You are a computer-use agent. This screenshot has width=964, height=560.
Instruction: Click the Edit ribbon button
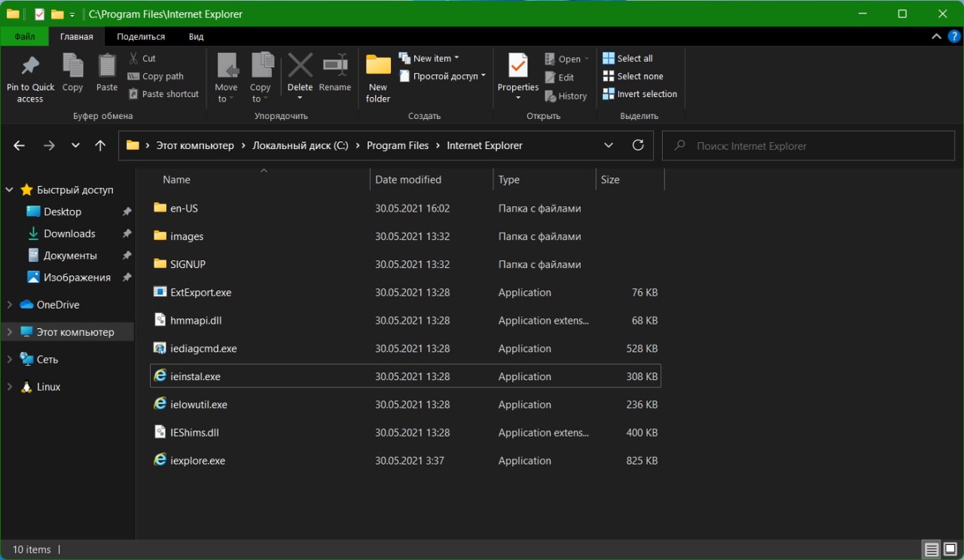[559, 78]
